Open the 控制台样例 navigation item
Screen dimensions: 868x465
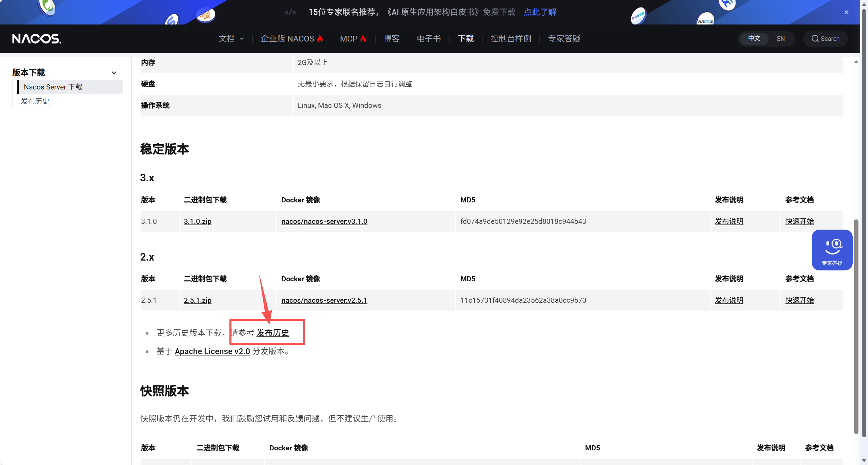[x=510, y=38]
